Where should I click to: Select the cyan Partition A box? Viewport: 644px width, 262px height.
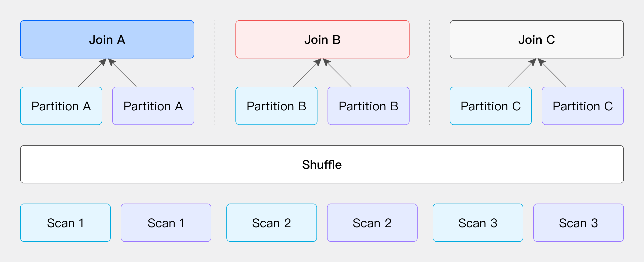tap(61, 106)
